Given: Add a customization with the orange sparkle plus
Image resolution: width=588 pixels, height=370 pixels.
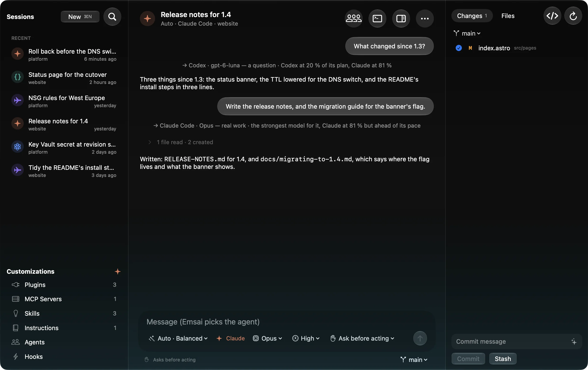Looking at the screenshot, I should tap(117, 271).
